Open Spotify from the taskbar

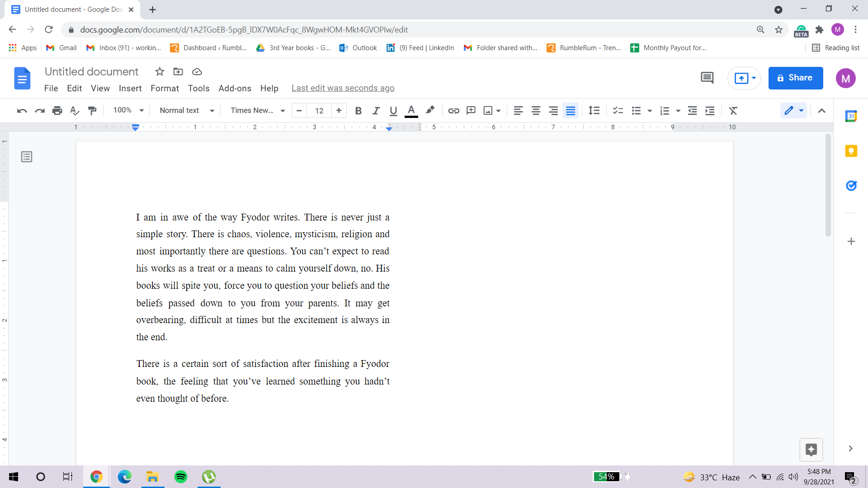[181, 477]
